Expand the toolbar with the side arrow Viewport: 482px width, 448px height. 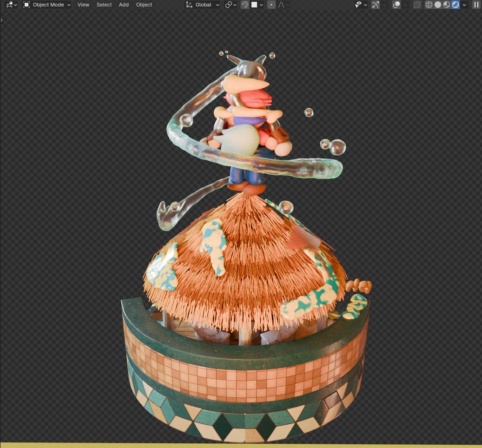(2, 20)
